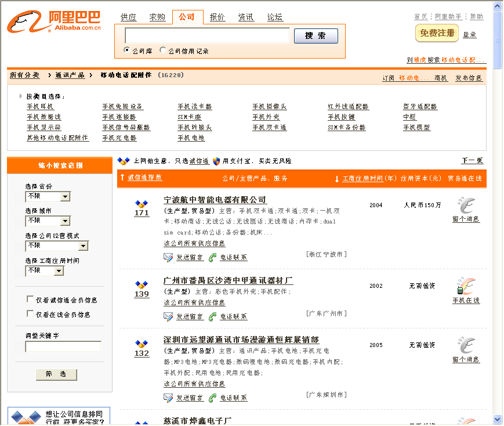
Task: Expand the 选择公司经营模式 dropdown
Action: pyautogui.click(x=83, y=246)
